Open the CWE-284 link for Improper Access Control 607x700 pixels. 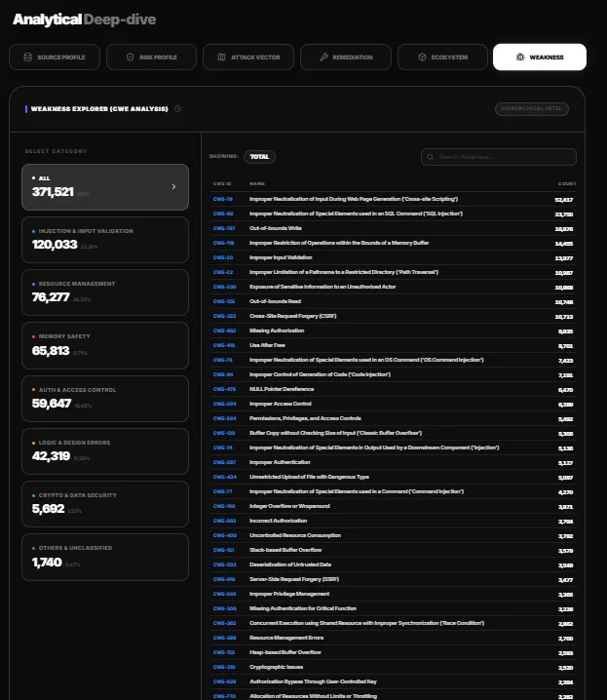point(224,404)
